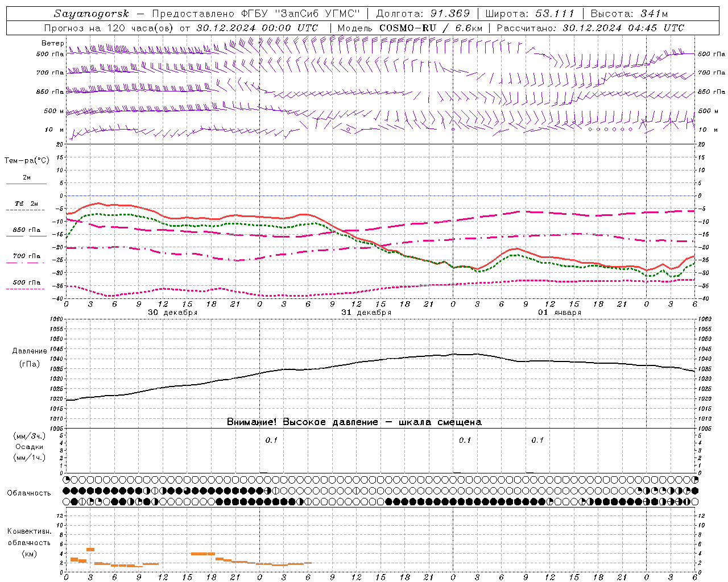
Task: Click the 'Ветер' wind panel label
Action: tap(52, 43)
